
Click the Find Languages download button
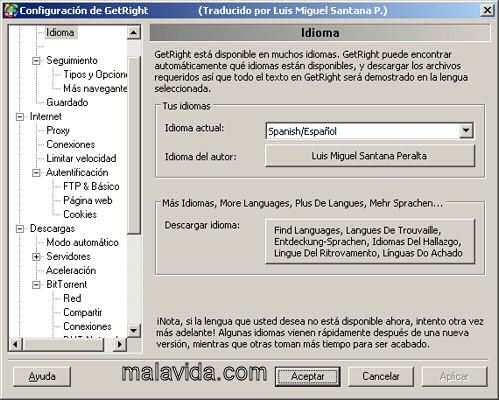[x=369, y=242]
